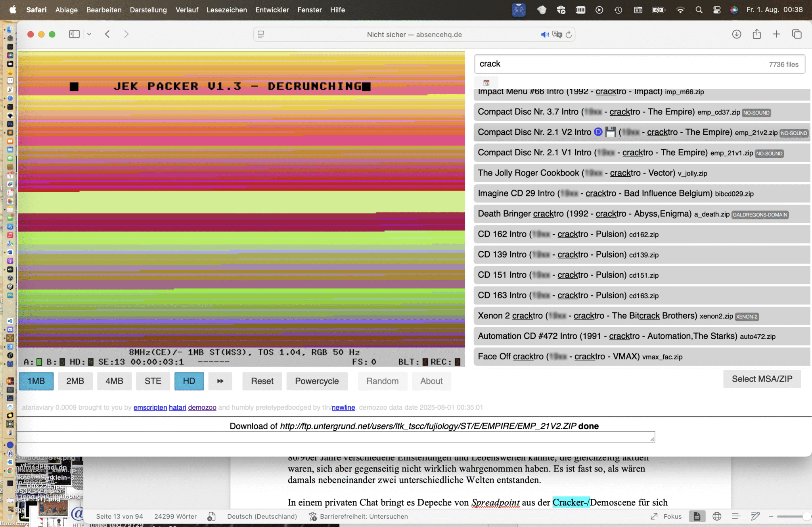Click the calendar date filter icon
Image resolution: width=812 pixels, height=527 pixels.
486,83
